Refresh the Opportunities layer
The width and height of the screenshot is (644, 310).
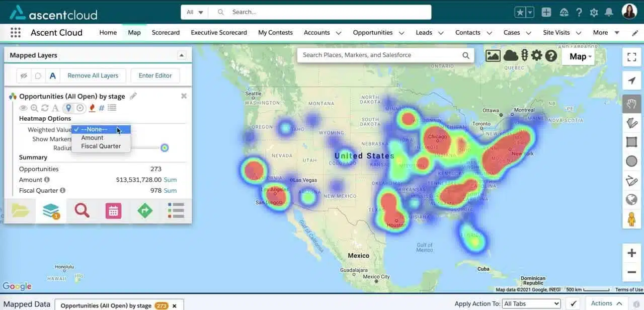[45, 108]
